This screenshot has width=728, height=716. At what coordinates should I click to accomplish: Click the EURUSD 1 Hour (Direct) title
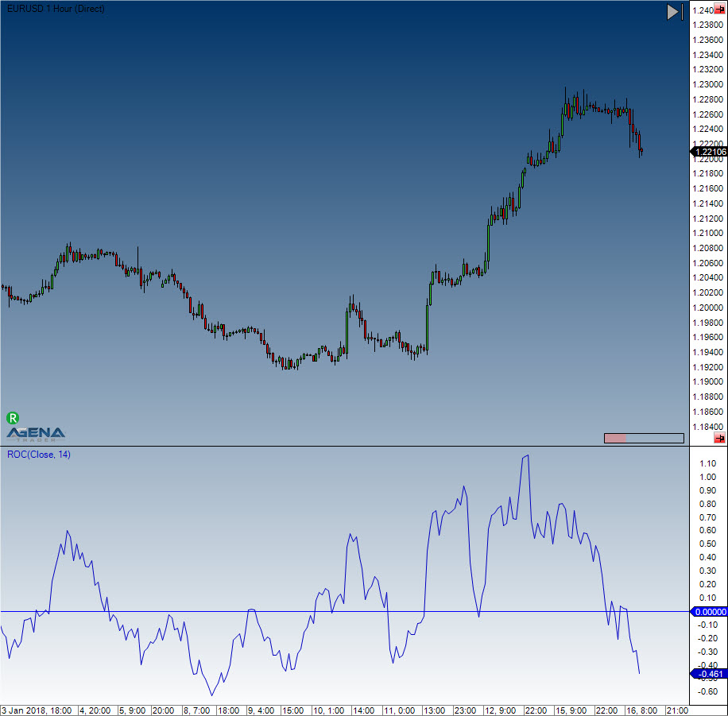(55, 8)
